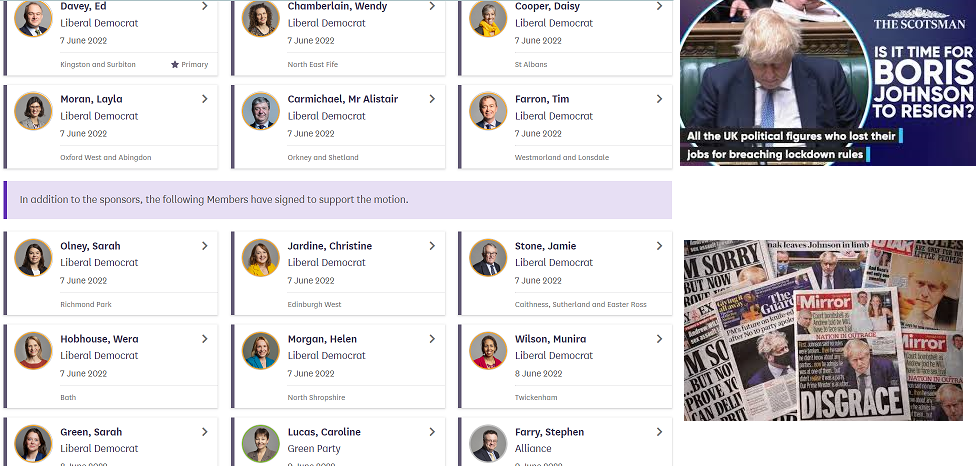Click Wendy Chamberlain's portrait avatar
Image resolution: width=980 pixels, height=466 pixels.
[x=261, y=18]
